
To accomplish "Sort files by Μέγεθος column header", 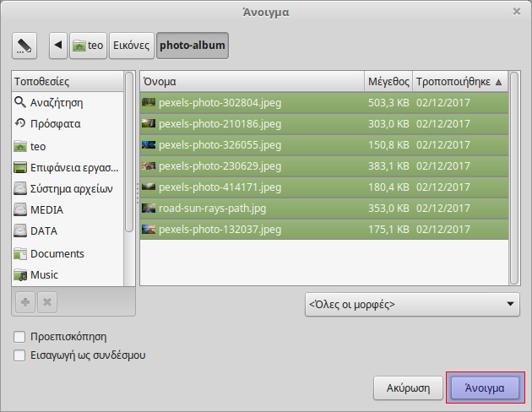I will pos(388,82).
